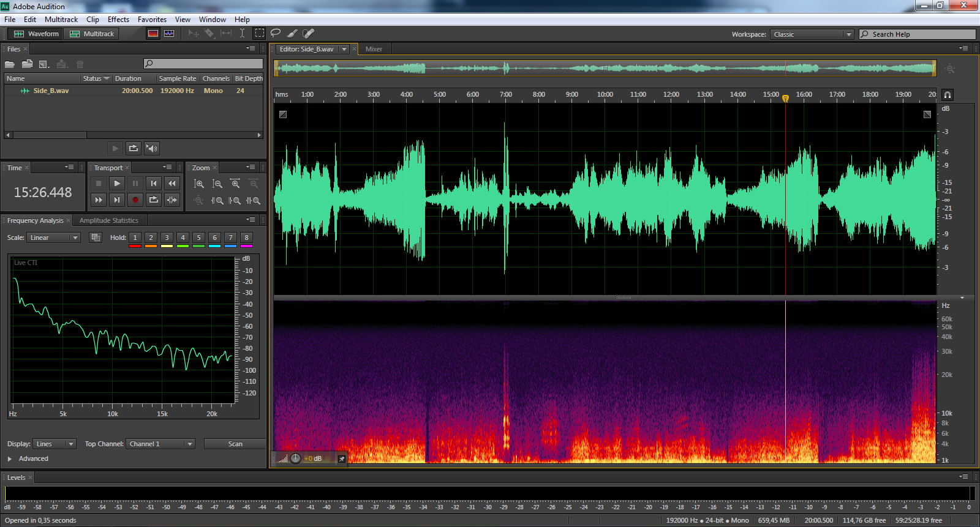Pick the Lasso Selection tool
The width and height of the screenshot is (980, 527).
[x=276, y=34]
